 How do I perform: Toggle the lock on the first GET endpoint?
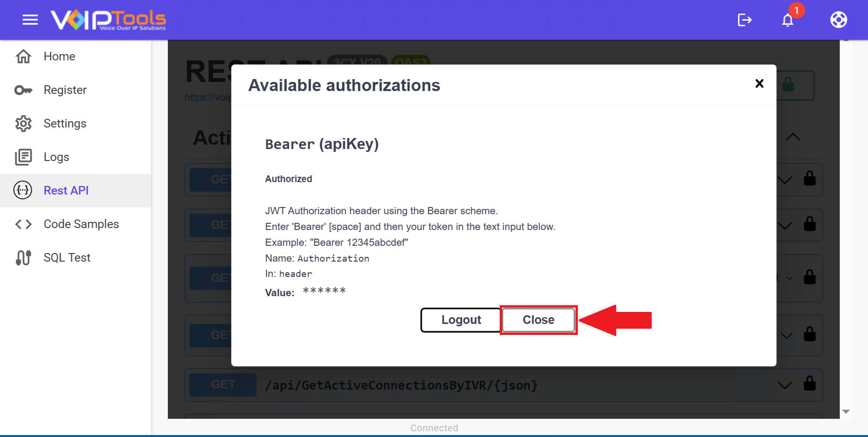click(809, 179)
